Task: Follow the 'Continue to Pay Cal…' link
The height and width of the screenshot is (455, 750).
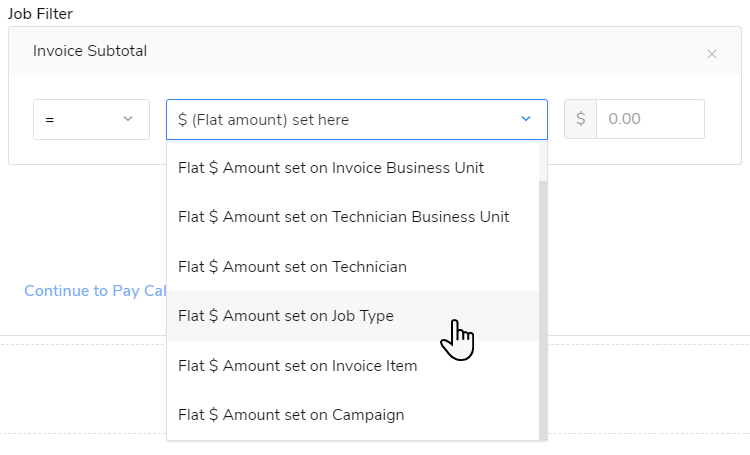Action: (x=95, y=290)
